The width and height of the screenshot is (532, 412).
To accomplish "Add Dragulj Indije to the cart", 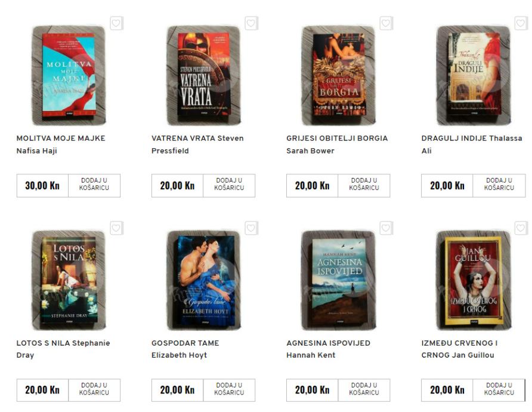I will click(499, 186).
